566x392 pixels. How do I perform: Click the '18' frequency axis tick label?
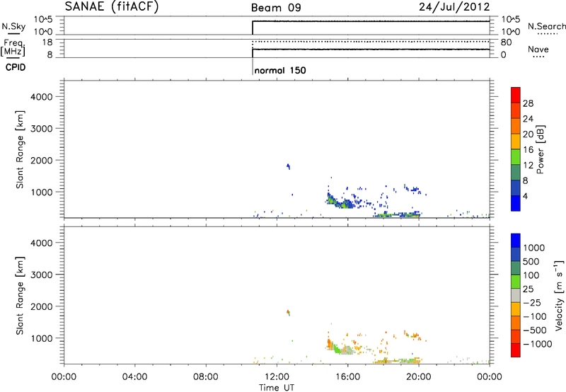click(47, 42)
